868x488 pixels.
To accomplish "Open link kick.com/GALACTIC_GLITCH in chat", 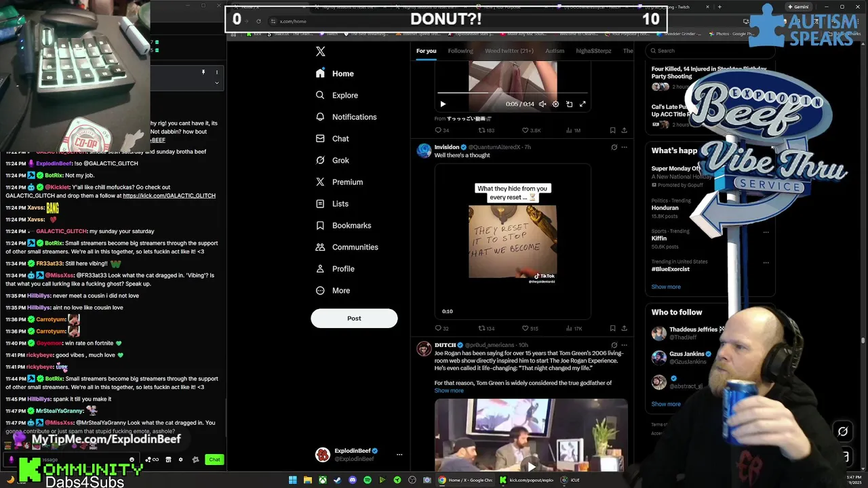I will tap(169, 196).
